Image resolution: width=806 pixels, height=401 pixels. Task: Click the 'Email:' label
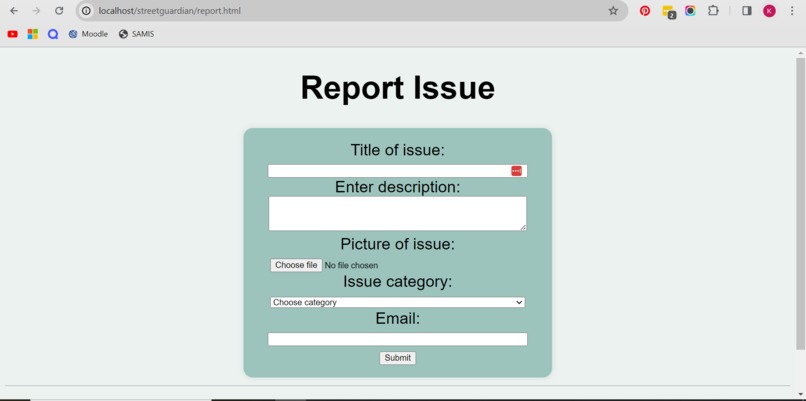[x=397, y=319]
